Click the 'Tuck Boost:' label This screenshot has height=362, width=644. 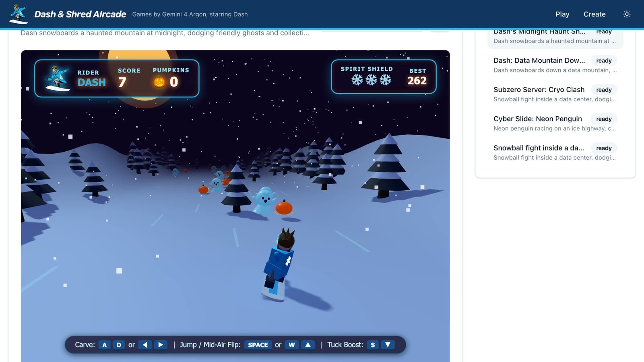click(345, 345)
